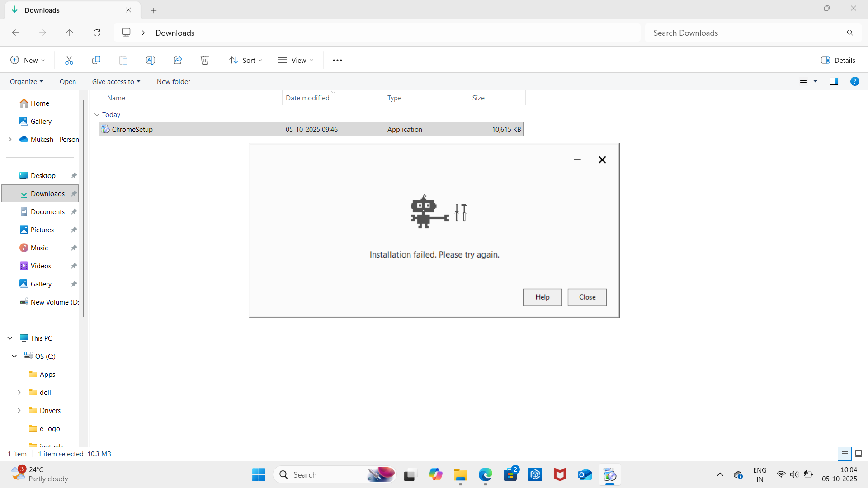Click the Share icon in toolbar
This screenshot has width=868, height=488.
178,60
